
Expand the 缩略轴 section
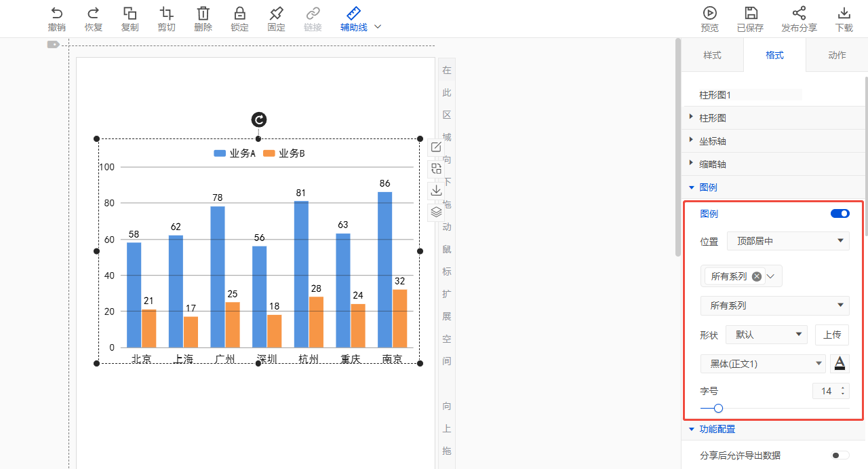773,164
